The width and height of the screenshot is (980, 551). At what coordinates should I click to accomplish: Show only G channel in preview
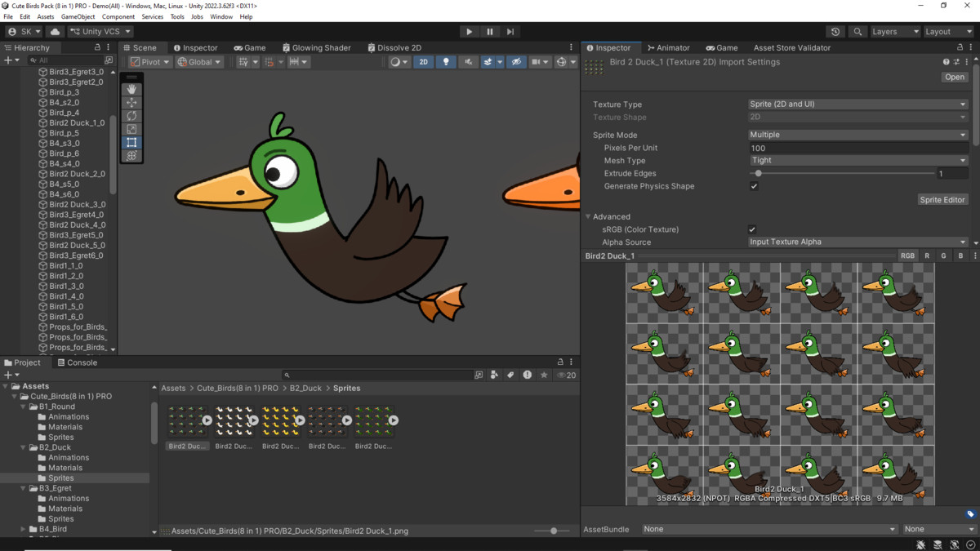pos(943,256)
